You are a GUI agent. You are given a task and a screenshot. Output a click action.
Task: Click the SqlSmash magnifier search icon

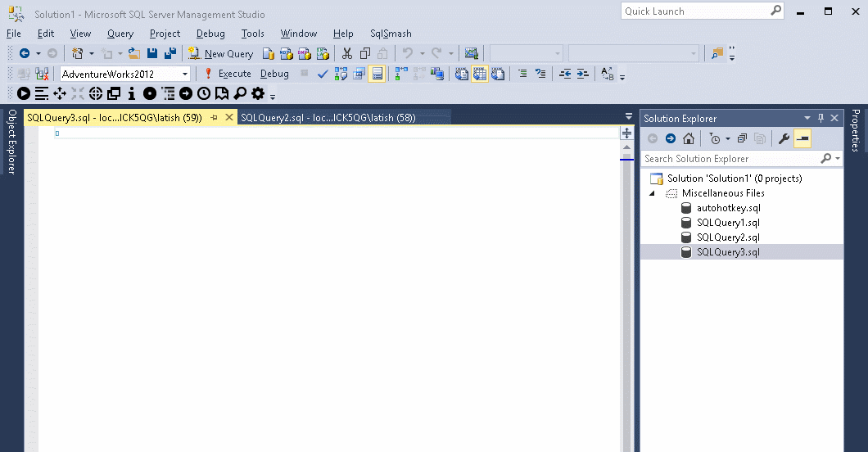pyautogui.click(x=240, y=93)
